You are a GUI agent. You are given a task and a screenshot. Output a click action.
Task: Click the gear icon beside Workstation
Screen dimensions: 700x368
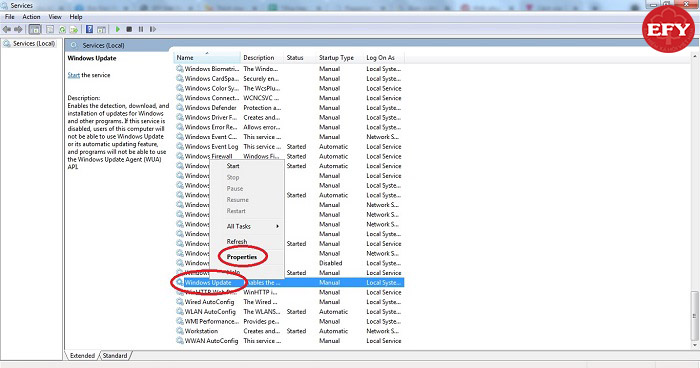(179, 331)
